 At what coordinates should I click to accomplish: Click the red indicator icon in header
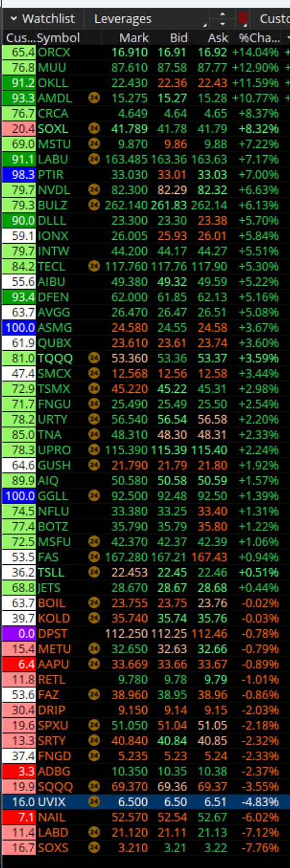(x=243, y=19)
